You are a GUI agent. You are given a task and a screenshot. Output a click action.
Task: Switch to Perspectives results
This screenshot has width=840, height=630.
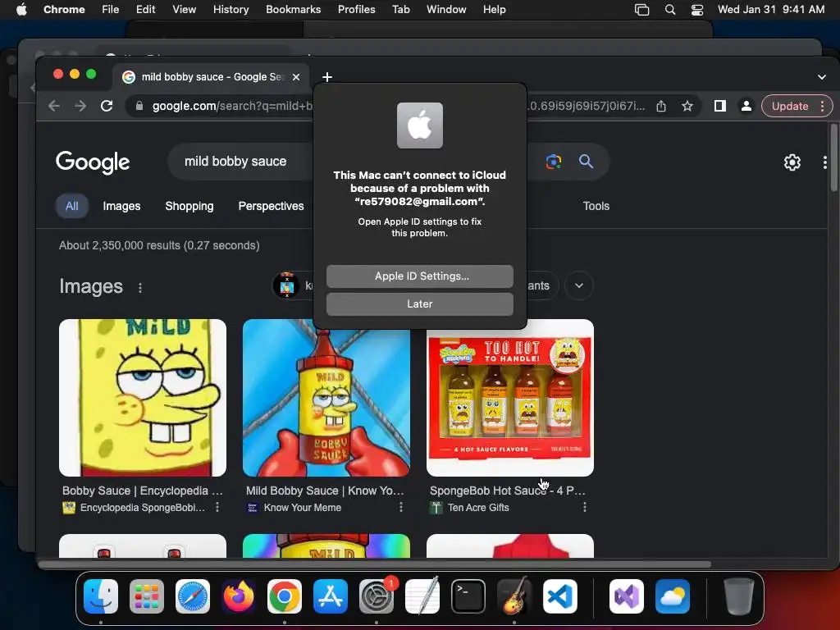(271, 206)
